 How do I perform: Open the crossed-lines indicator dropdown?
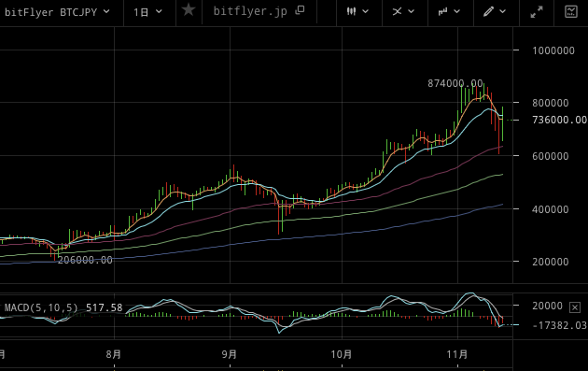click(403, 11)
